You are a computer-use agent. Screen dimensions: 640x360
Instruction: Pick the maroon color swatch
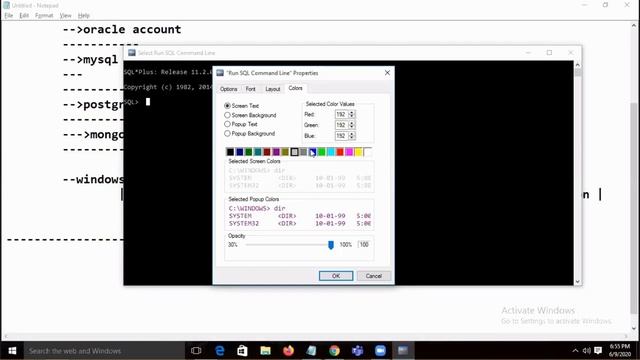(267, 152)
